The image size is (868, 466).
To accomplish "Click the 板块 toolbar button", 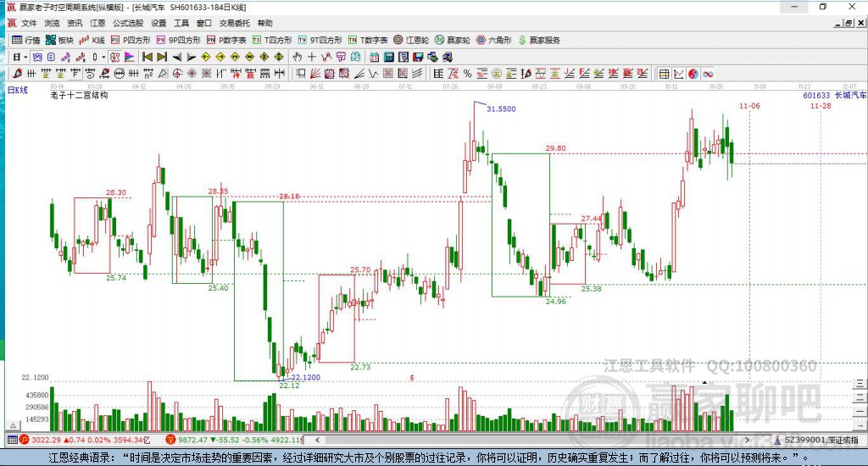I will pos(60,40).
